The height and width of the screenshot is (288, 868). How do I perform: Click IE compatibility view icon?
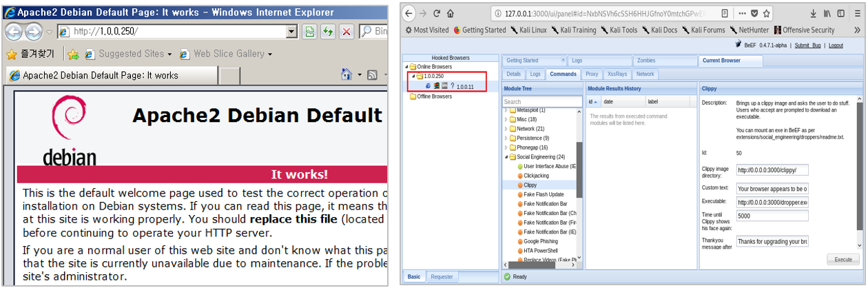click(x=310, y=31)
